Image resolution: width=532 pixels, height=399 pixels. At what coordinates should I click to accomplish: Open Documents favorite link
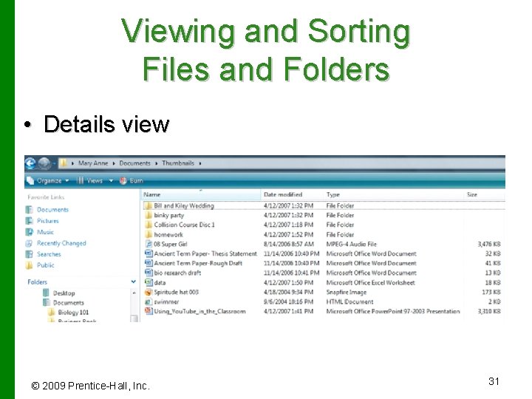52,210
